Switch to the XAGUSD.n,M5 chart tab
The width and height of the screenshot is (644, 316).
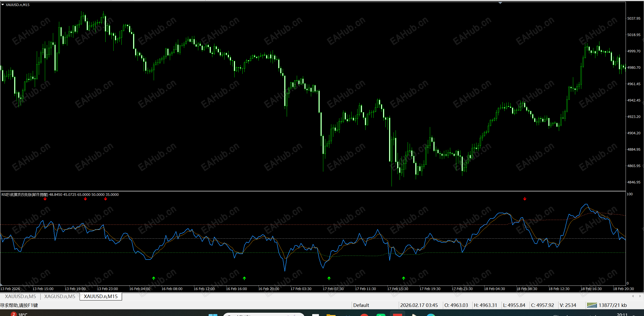point(60,296)
